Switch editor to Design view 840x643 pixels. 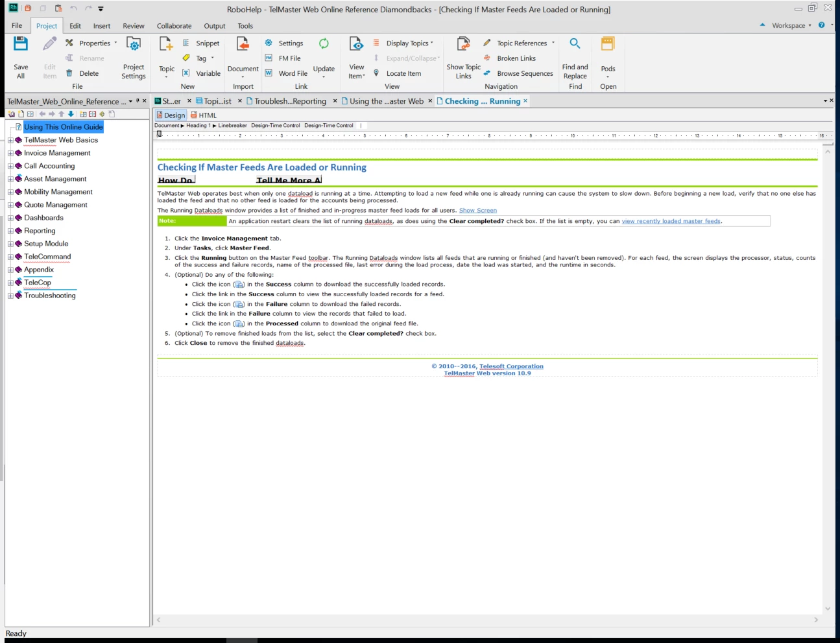coord(171,115)
